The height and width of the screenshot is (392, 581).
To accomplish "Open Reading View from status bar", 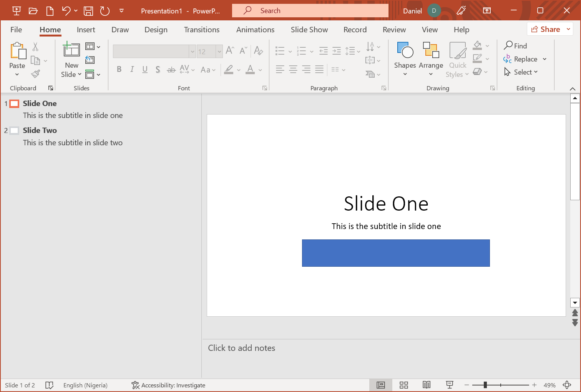I will tap(427, 385).
